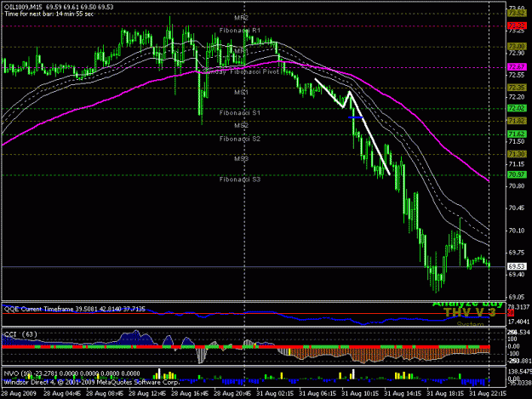Click the magenta 72.67 pivot price tag

click(517, 66)
